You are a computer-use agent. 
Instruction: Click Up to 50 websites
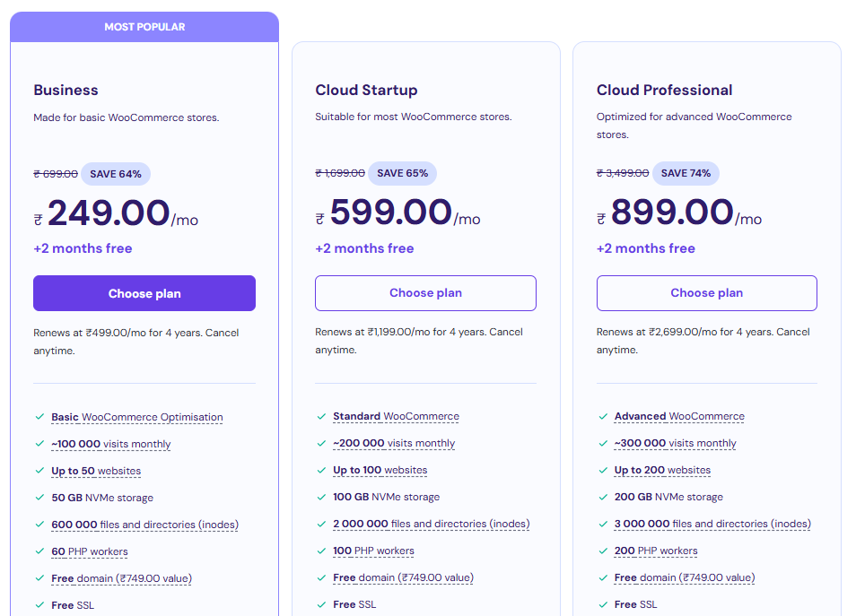pos(96,471)
